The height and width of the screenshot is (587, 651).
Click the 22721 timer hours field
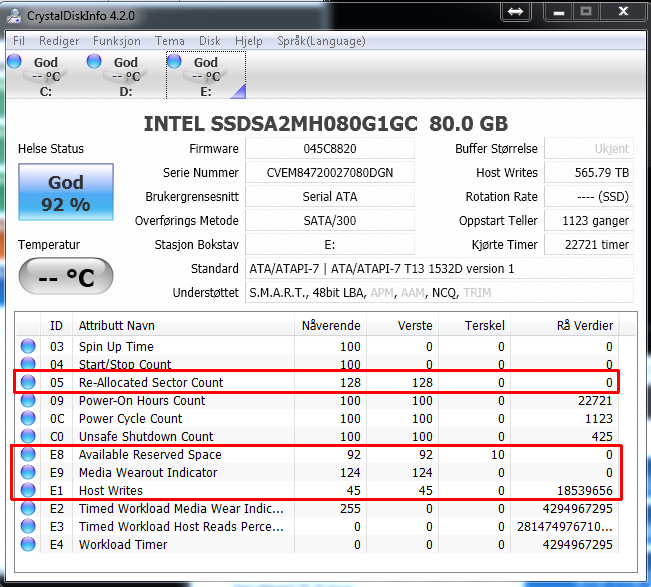(x=589, y=245)
